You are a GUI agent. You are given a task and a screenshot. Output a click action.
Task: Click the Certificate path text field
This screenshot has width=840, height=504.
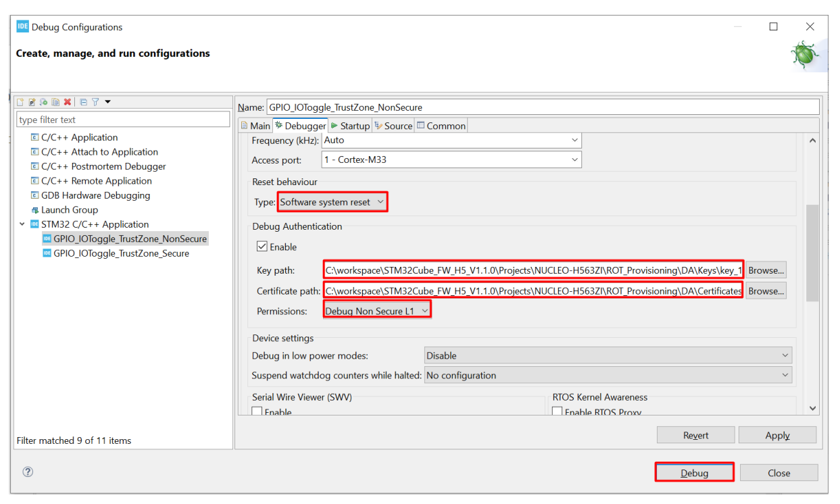534,291
